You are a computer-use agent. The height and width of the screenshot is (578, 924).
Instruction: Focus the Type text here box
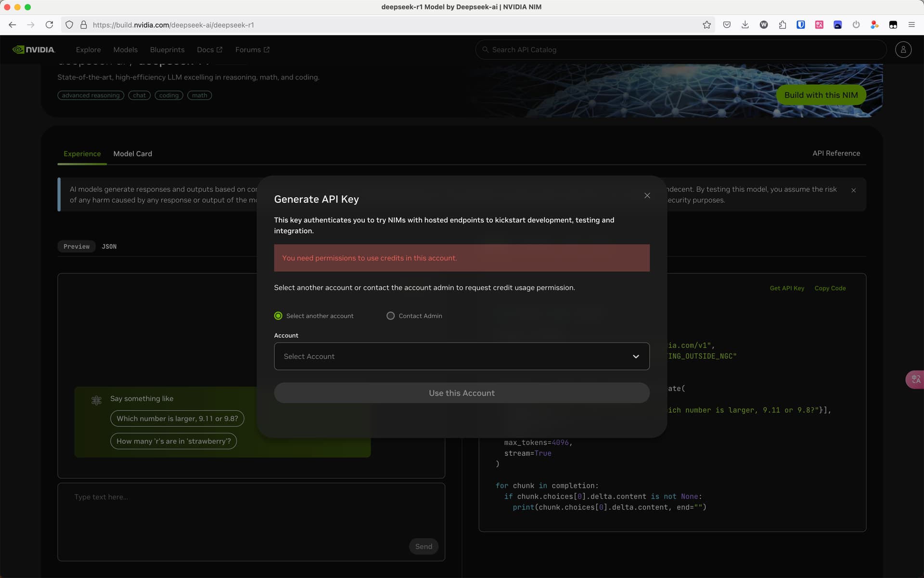[251, 522]
